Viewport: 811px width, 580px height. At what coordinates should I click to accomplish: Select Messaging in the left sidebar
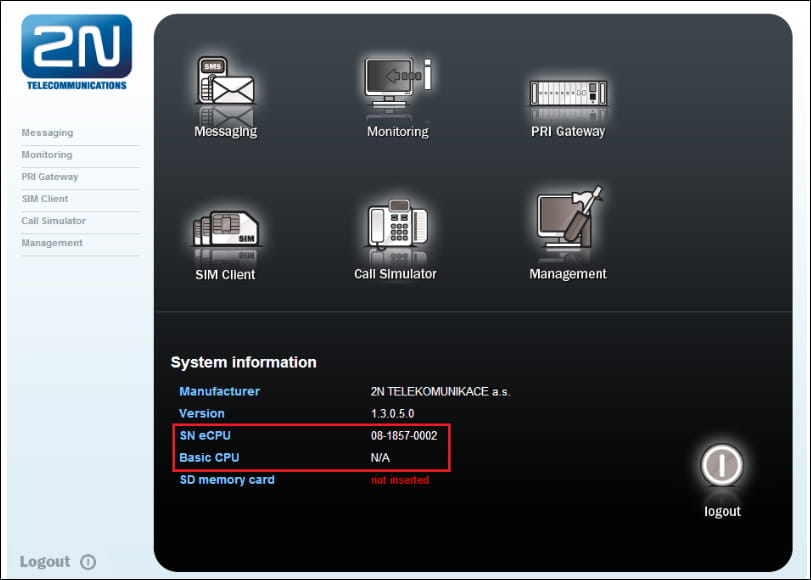tap(47, 133)
